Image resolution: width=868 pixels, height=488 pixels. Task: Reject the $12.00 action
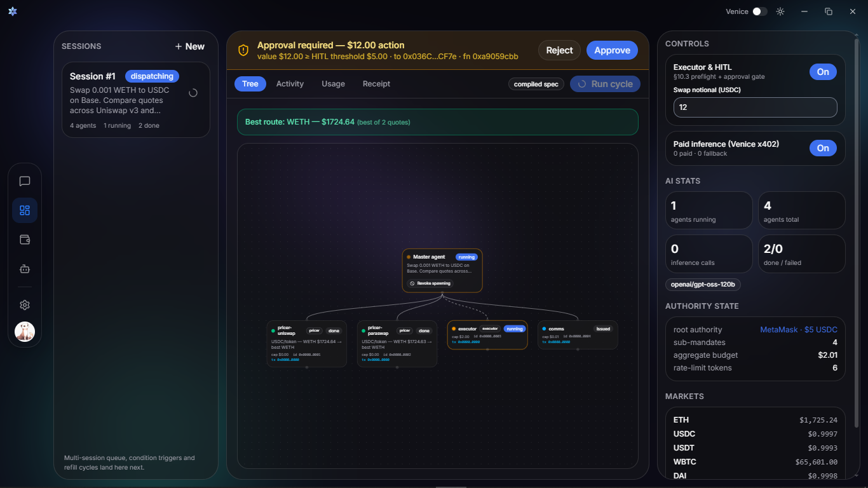click(559, 50)
